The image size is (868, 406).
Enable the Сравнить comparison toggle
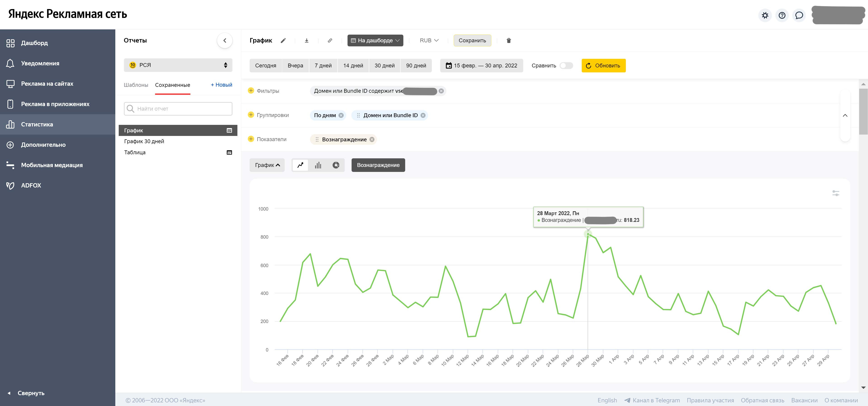click(x=566, y=65)
